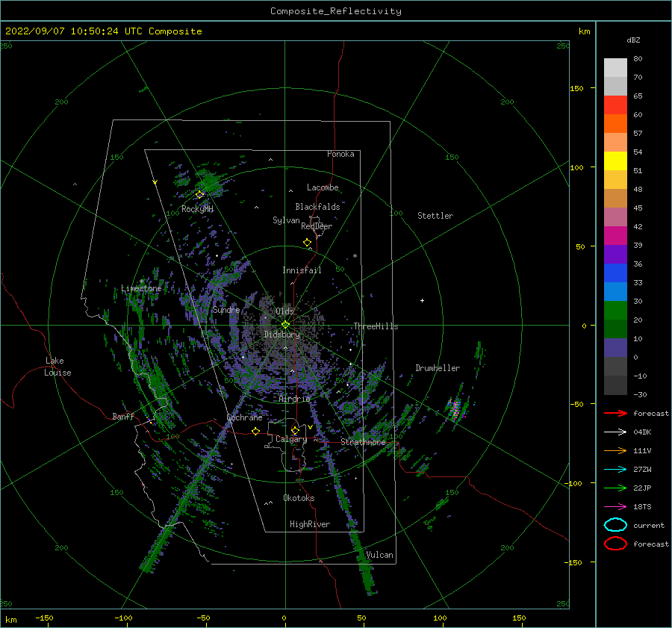Click the -150 tick on bottom axis
Image resolution: width=672 pixels, height=628 pixels.
pyautogui.click(x=44, y=618)
